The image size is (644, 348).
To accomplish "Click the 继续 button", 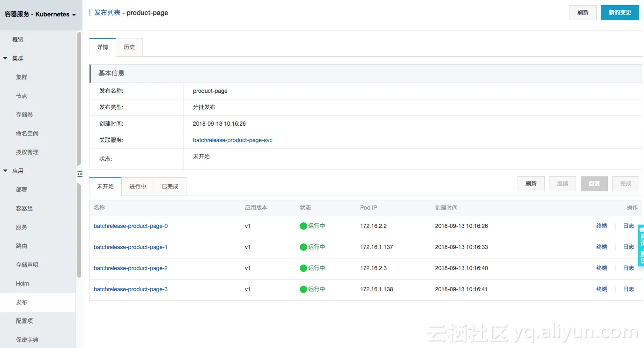I will pyautogui.click(x=563, y=184).
